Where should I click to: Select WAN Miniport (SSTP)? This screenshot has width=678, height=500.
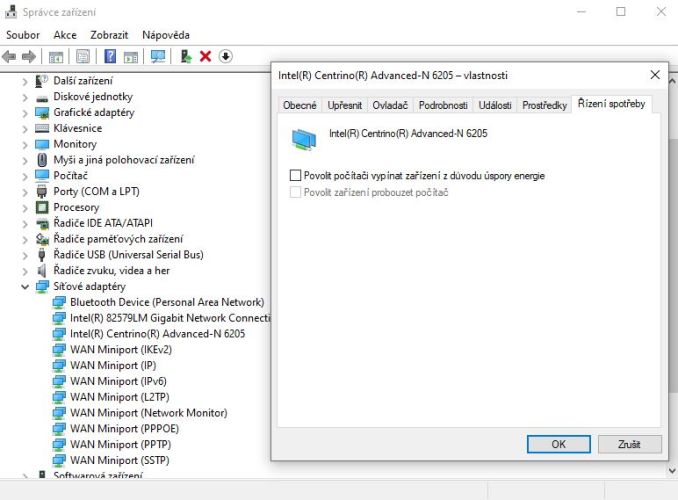click(x=119, y=460)
